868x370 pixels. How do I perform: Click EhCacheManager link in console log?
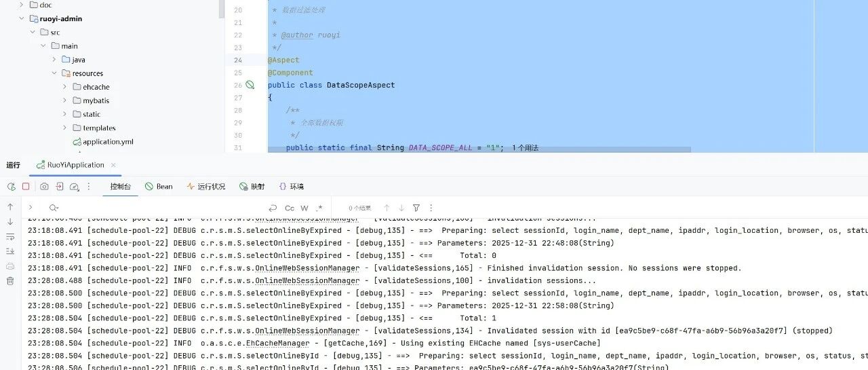point(277,344)
